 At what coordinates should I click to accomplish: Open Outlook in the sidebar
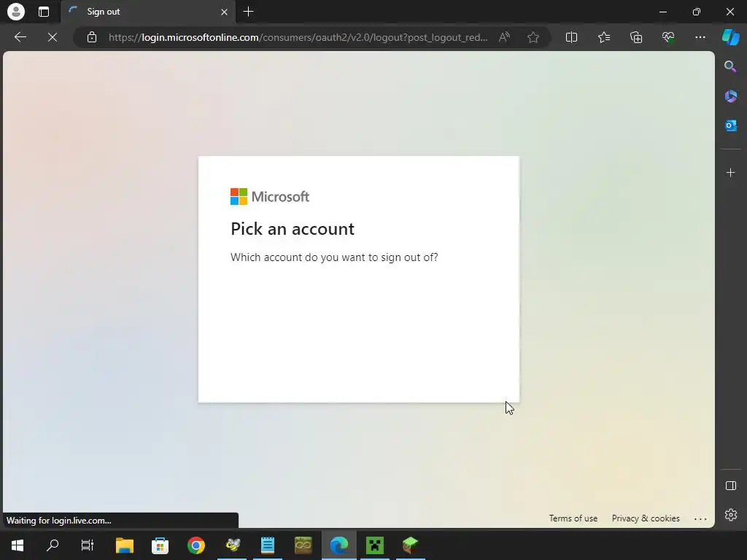click(x=730, y=125)
